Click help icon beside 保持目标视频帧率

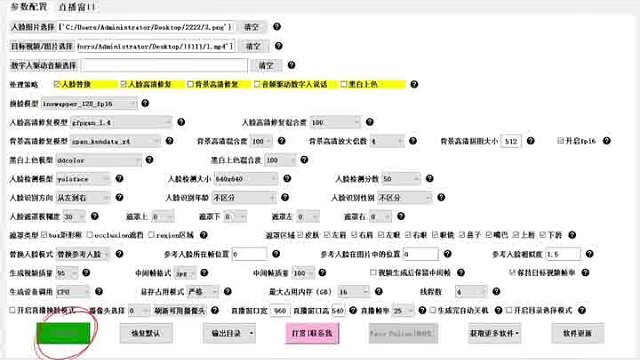coord(585,273)
